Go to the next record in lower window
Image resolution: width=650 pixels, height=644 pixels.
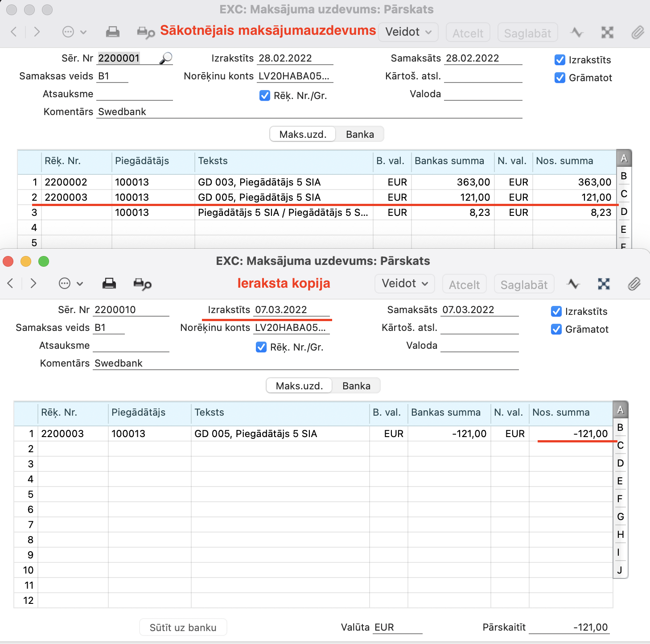(33, 284)
